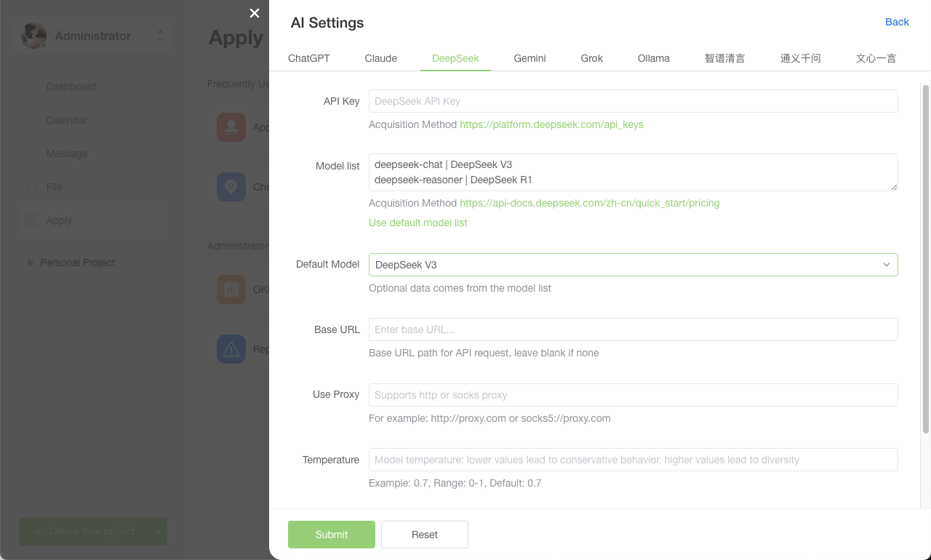Click the Calendar sidebar icon
Viewport: 931px width, 560px height.
(32, 120)
